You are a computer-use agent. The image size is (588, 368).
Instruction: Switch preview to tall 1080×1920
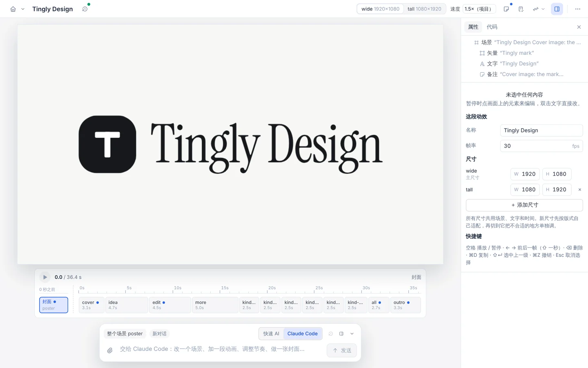(x=424, y=9)
